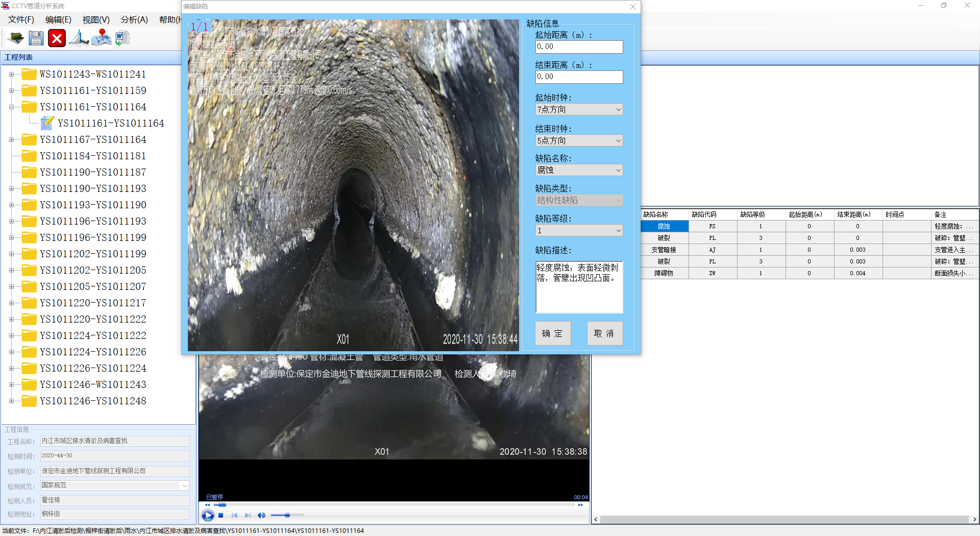980x536 pixels.
Task: Open the 编辑(E) menu
Action: 58,19
